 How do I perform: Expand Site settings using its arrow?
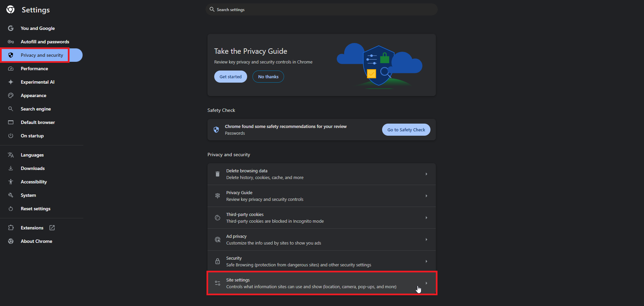pyautogui.click(x=426, y=283)
